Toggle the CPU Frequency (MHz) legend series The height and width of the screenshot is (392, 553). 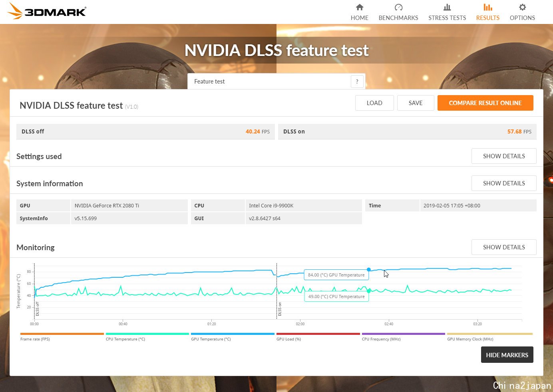(x=404, y=336)
